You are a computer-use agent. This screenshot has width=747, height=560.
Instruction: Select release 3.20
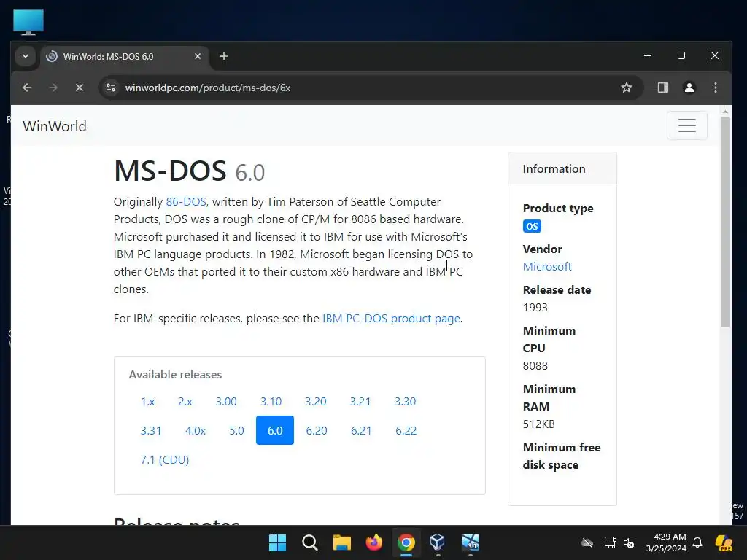pyautogui.click(x=316, y=402)
